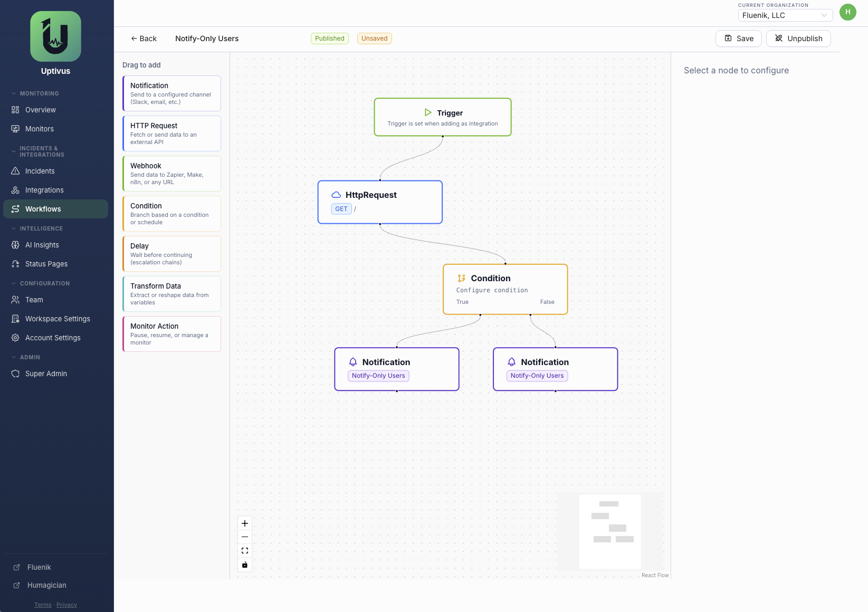Click the zoom in plus control
Screen dimensions: 868x612
[x=245, y=523]
